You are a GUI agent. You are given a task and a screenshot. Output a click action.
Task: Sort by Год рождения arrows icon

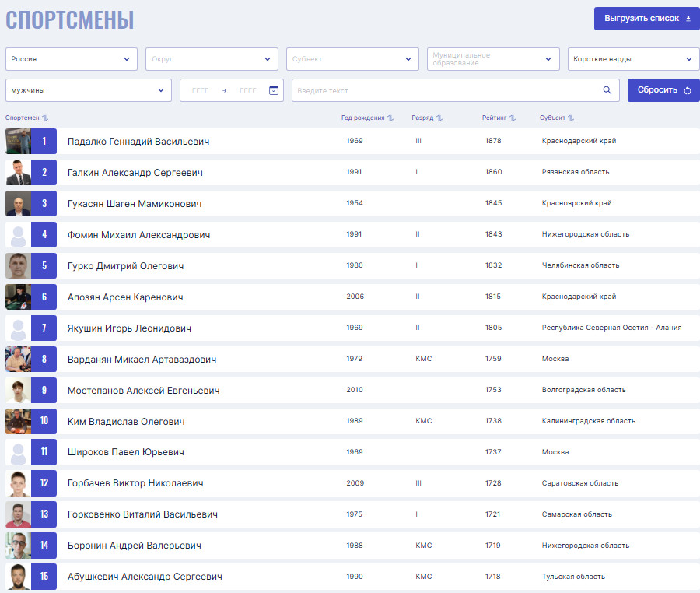[390, 118]
